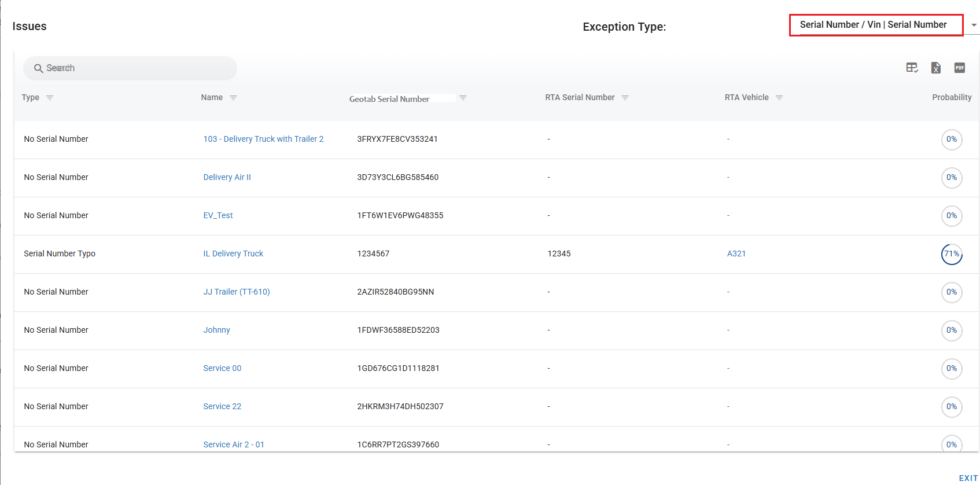This screenshot has height=485, width=980.
Task: Open the Name column filter
Action: [233, 98]
